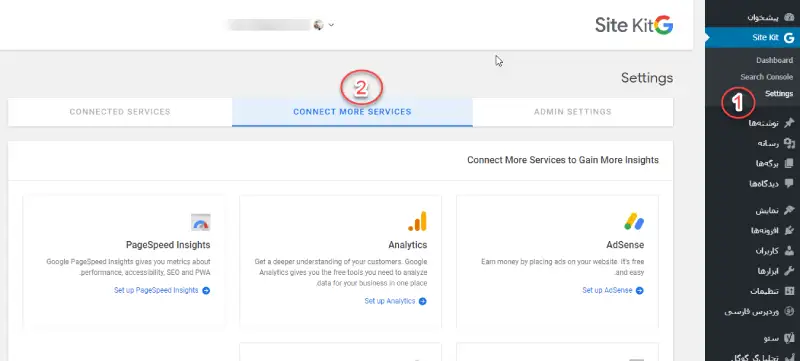Click the Analytics bar chart icon
800x361 pixels.
point(417,221)
